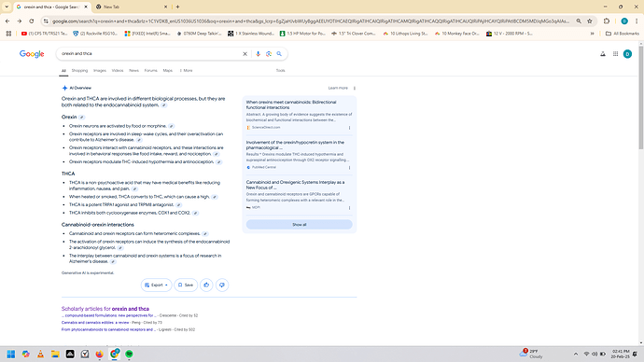The image size is (644, 362).
Task: Start voice search with microphone icon
Action: [x=258, y=54]
